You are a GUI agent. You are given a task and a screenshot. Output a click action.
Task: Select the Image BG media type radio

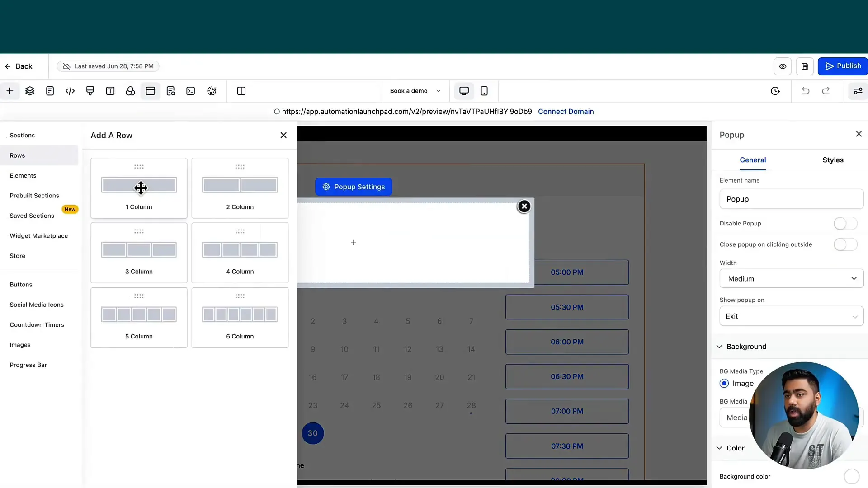(724, 383)
